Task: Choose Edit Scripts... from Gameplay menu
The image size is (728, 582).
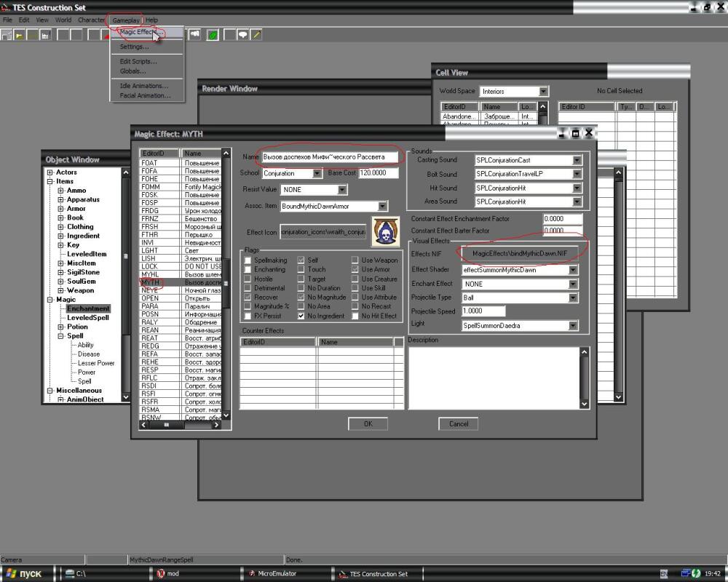Action: pyautogui.click(x=138, y=61)
